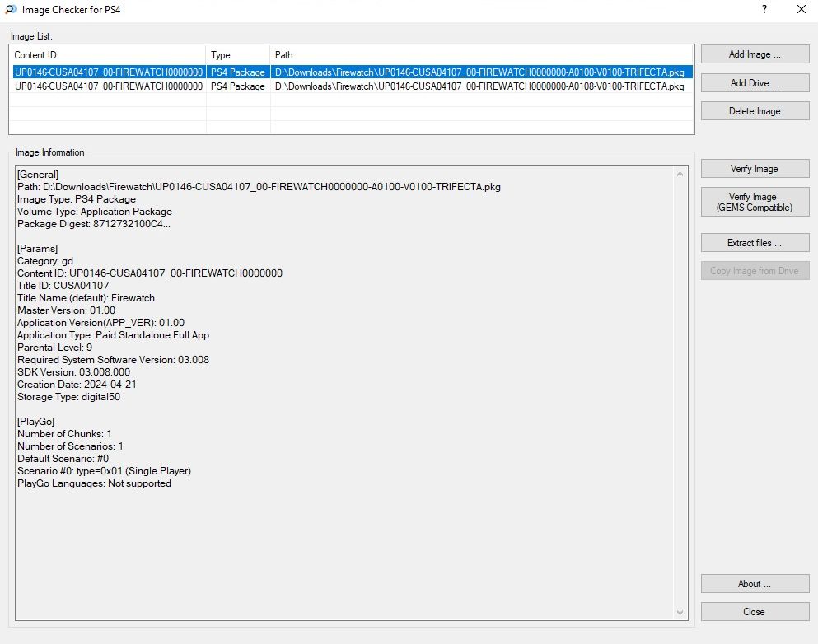This screenshot has height=644, width=818.
Task: Select the A0100-V0100 package row path
Action: pyautogui.click(x=479, y=72)
